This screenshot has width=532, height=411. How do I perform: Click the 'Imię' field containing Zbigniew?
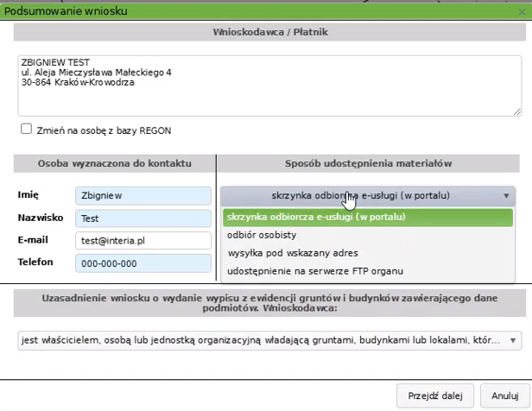tap(142, 196)
